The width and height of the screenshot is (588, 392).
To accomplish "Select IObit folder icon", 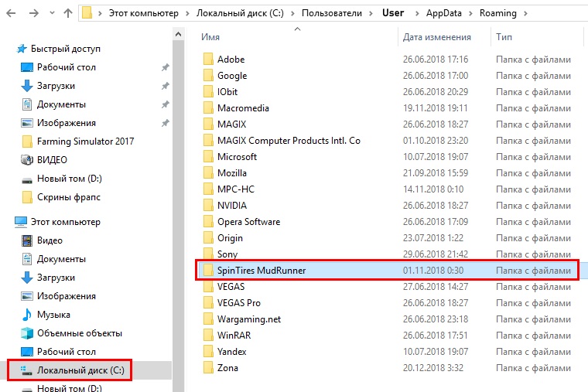I will [x=208, y=92].
